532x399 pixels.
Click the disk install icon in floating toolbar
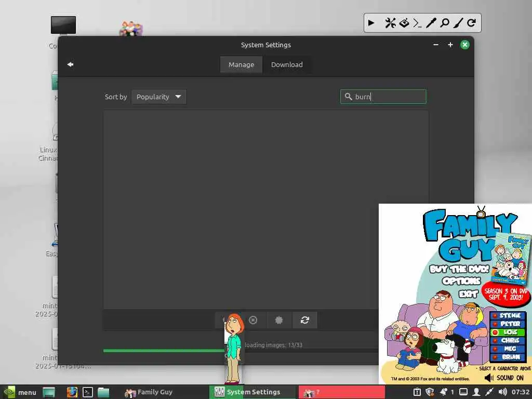(x=404, y=23)
